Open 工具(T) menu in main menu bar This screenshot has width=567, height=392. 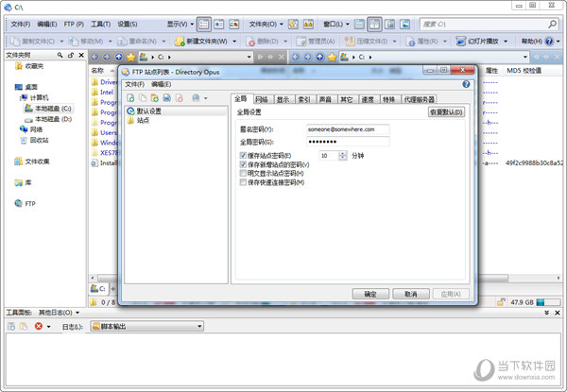100,25
